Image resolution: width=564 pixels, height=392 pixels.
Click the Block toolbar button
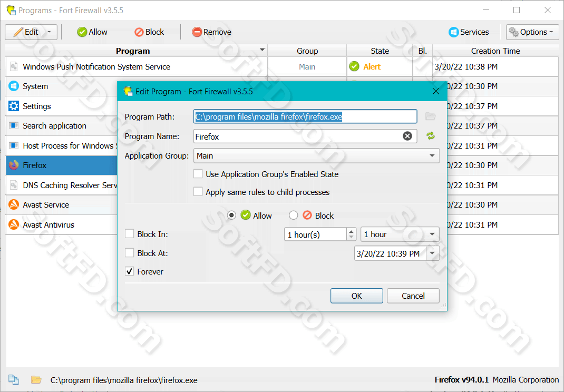(149, 32)
